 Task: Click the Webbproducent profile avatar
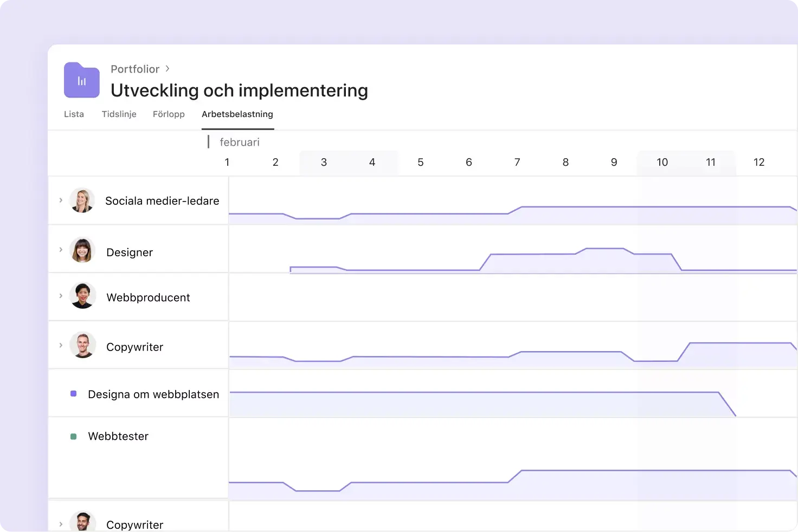pyautogui.click(x=83, y=296)
